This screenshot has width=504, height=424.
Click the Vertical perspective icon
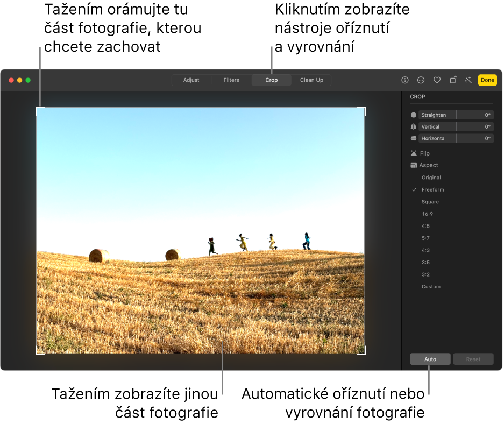[414, 126]
